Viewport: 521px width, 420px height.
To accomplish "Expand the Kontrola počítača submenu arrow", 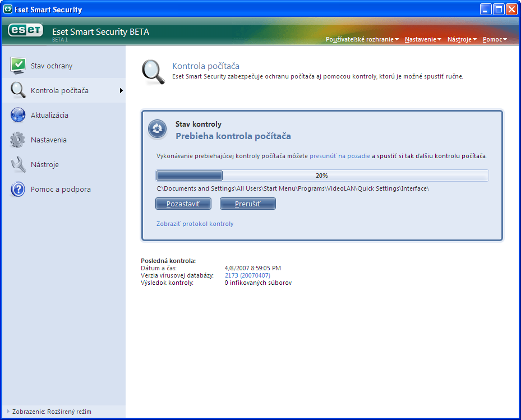I will point(121,90).
